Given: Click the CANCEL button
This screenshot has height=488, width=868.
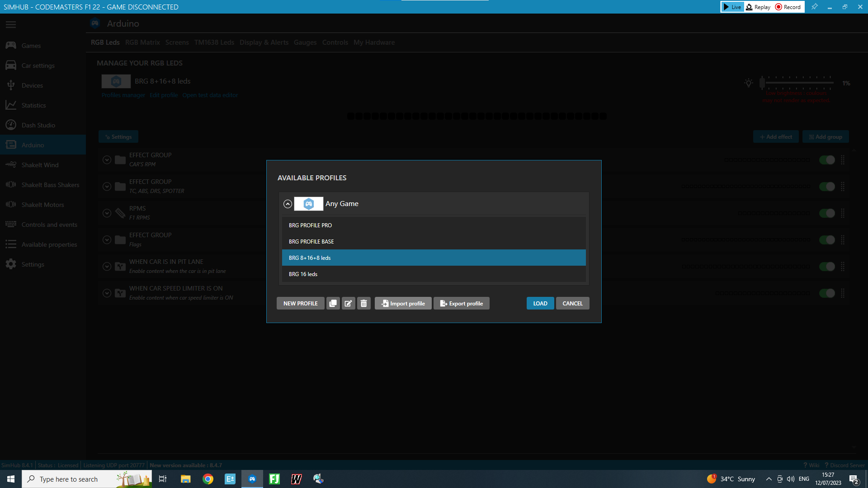Looking at the screenshot, I should coord(572,304).
